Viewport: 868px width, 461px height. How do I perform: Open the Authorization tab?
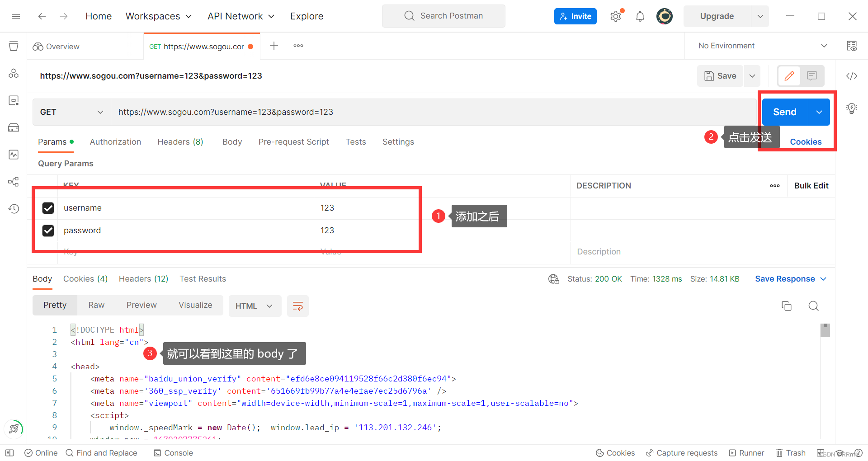click(x=115, y=142)
